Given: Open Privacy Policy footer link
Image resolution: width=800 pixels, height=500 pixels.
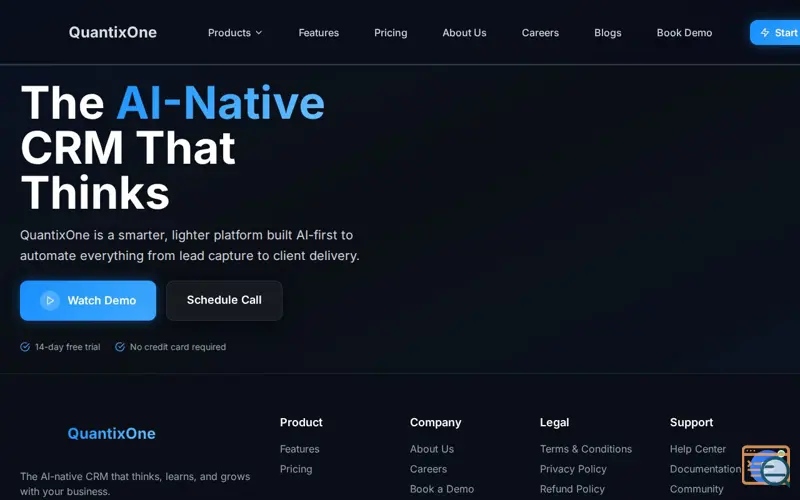Looking at the screenshot, I should (x=573, y=469).
